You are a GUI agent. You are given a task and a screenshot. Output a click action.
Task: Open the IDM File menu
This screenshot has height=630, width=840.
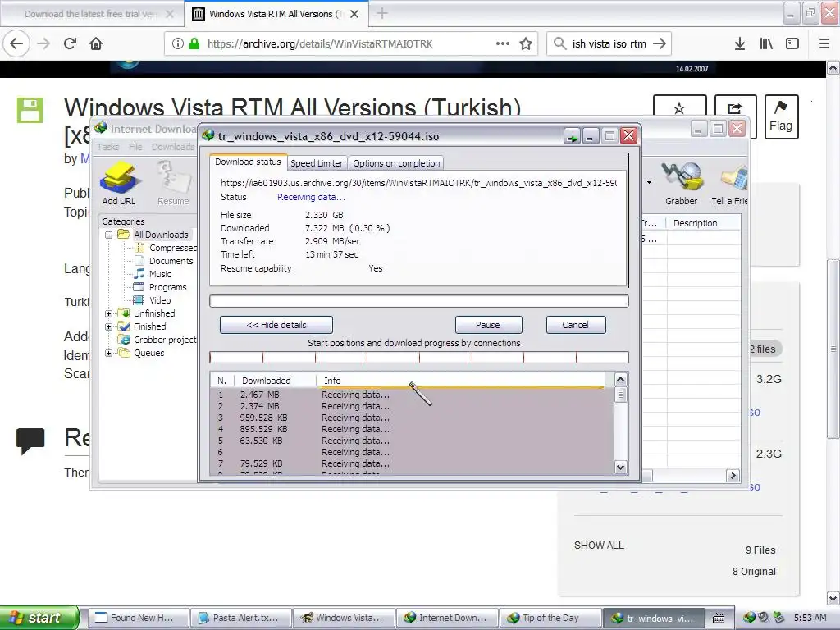pos(135,147)
